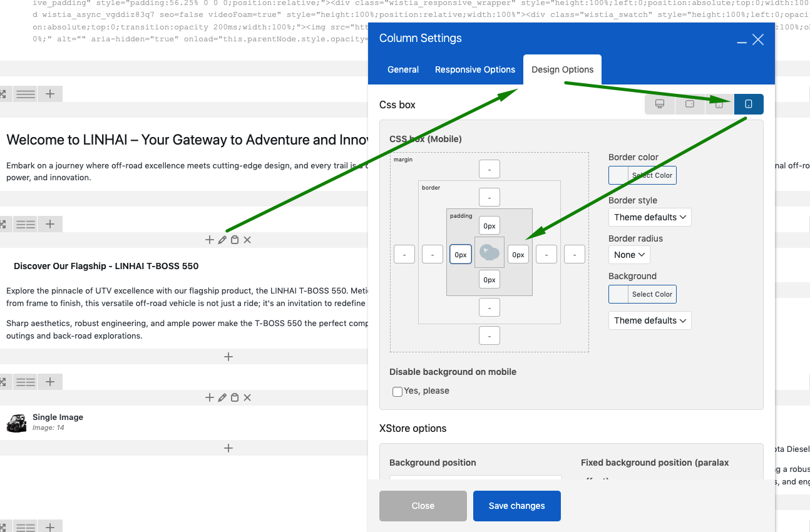The width and height of the screenshot is (810, 532).
Task: Delete the column containing Single Image
Action: pyautogui.click(x=247, y=397)
